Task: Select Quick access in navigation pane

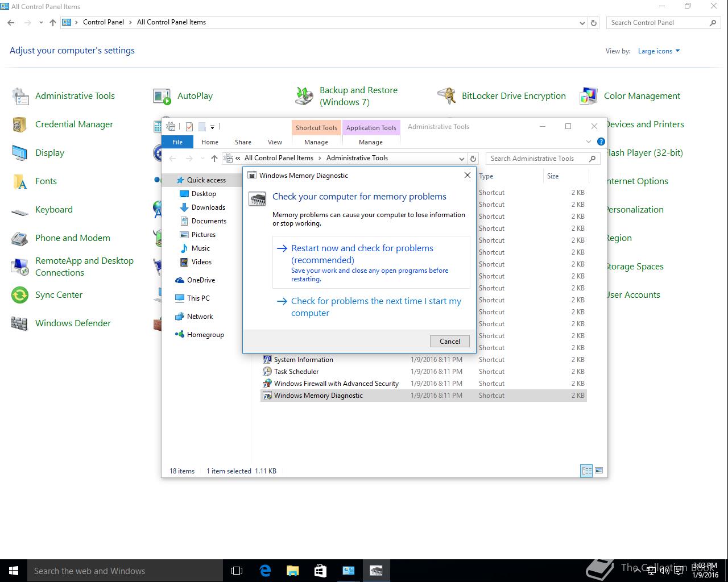Action: tap(201, 180)
